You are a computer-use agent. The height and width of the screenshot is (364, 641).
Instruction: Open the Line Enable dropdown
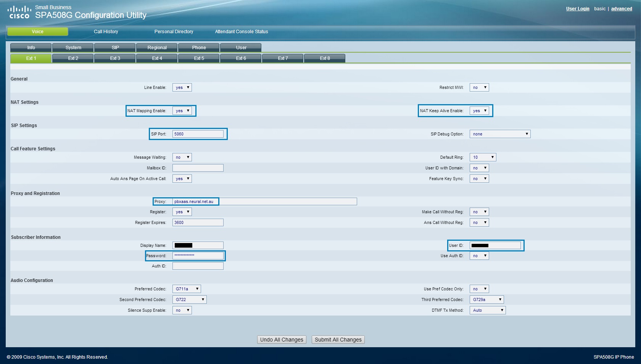(182, 87)
